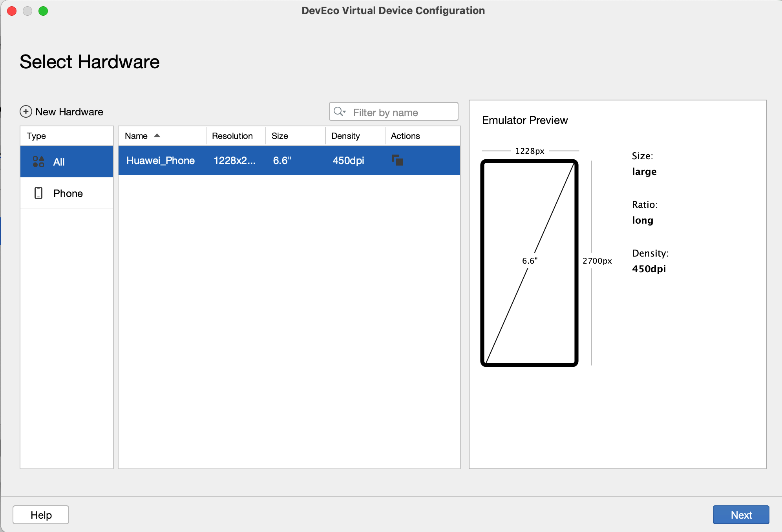Click the New Hardware icon
The width and height of the screenshot is (782, 532).
(25, 111)
